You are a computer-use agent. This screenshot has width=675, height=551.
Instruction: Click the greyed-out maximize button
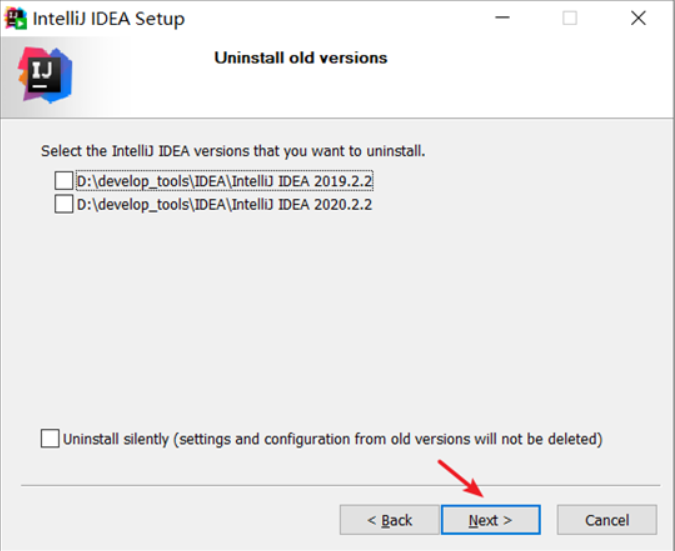(569, 18)
